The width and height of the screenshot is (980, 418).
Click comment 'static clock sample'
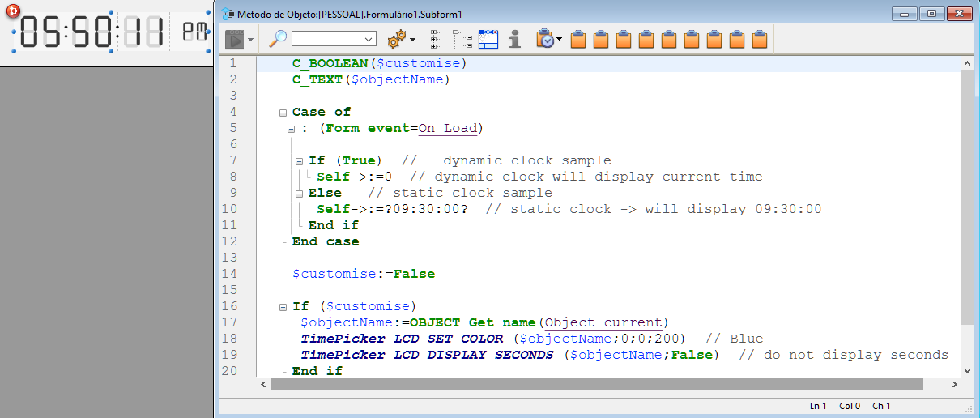point(473,193)
